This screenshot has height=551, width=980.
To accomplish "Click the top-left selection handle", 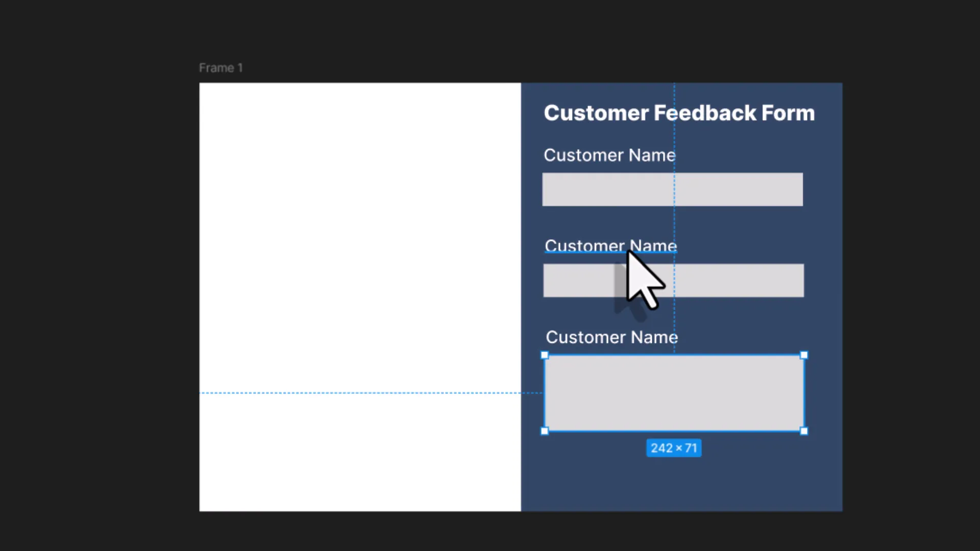I will 545,355.
